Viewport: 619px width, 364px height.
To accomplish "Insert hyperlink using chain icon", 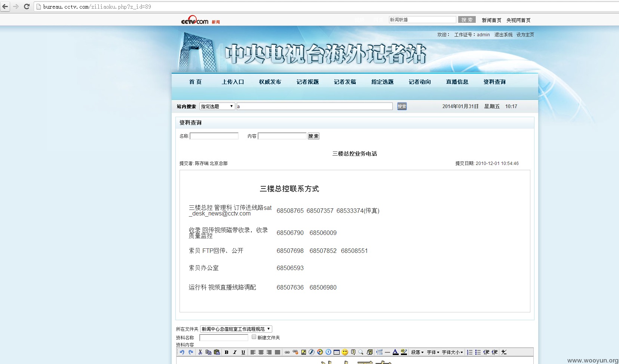I will point(287,352).
